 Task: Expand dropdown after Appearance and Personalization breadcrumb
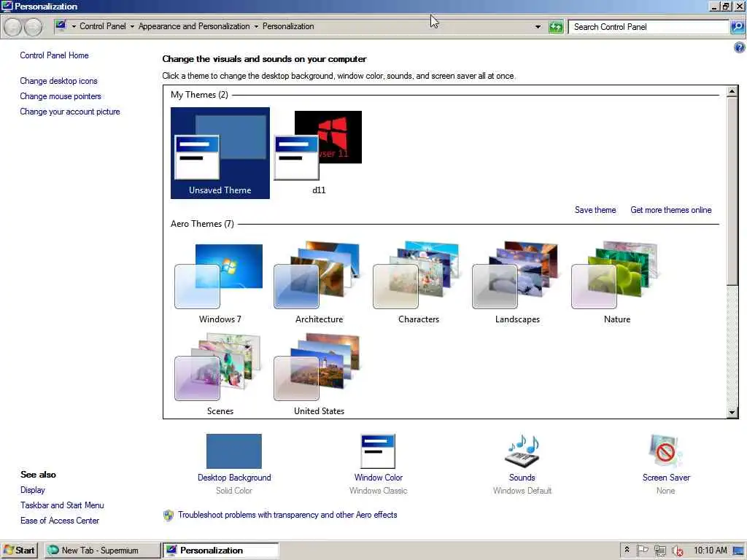click(x=256, y=27)
